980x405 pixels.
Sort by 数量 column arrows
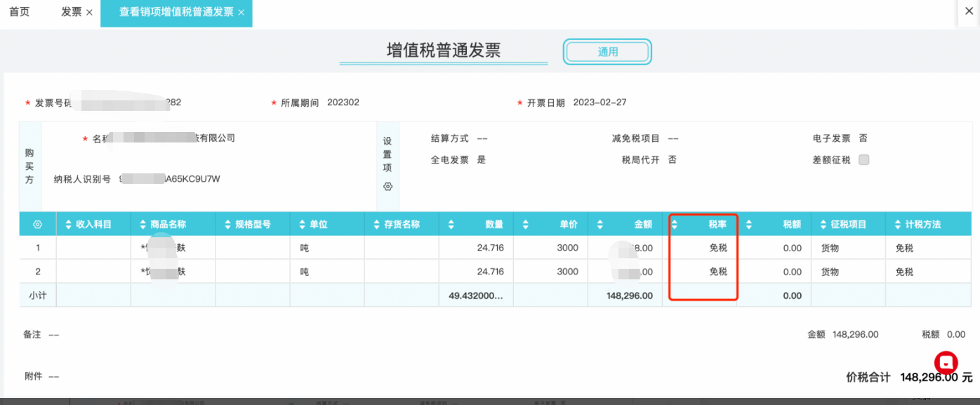[451, 225]
